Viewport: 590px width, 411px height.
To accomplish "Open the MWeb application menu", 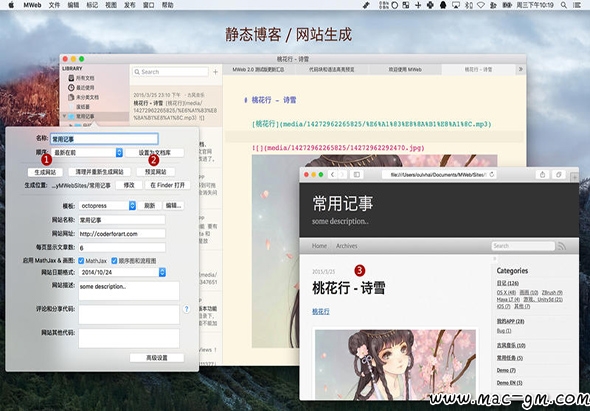I will [32, 5].
